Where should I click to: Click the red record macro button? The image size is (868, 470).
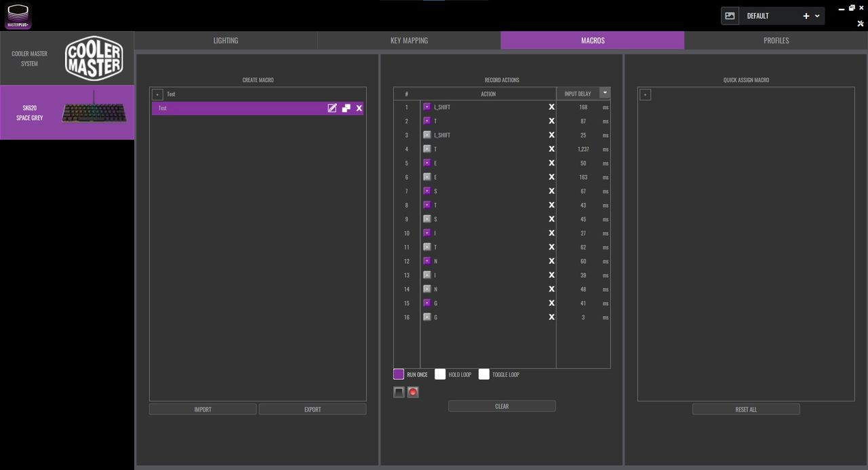(413, 392)
